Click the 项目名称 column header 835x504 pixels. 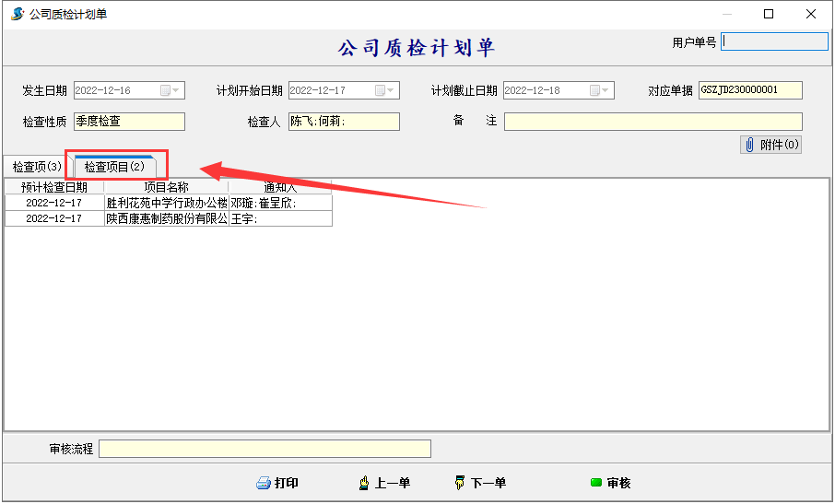166,187
